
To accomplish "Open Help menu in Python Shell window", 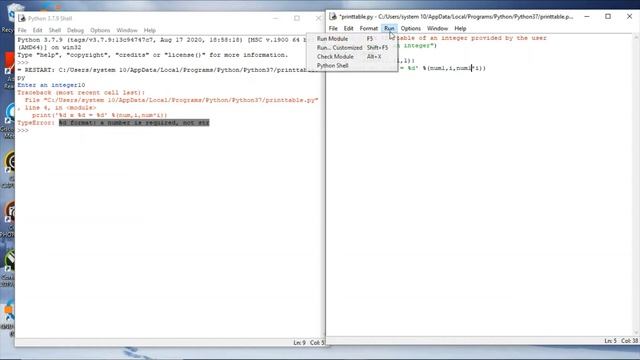I will 149,30.
